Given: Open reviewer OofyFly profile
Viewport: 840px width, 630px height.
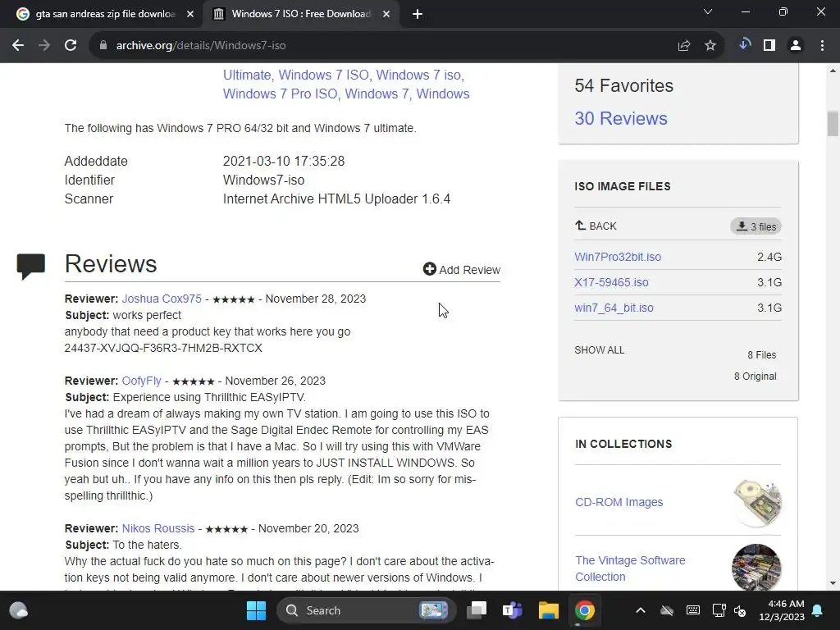Looking at the screenshot, I should click(x=141, y=381).
